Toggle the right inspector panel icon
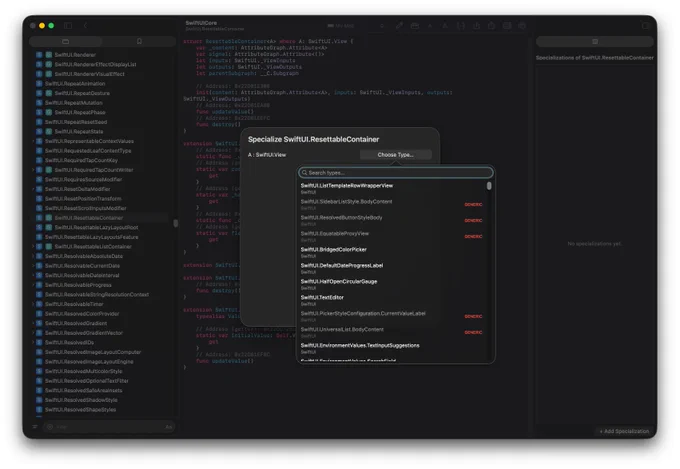680x469 pixels. [646, 26]
